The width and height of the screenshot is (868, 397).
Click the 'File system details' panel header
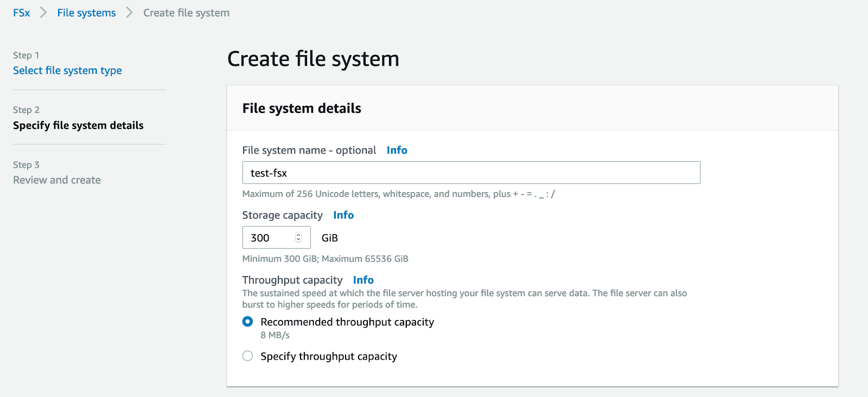[x=302, y=108]
